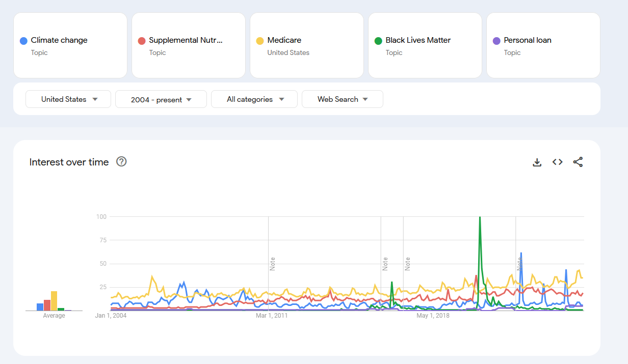Click the Black Lives Matter peak at 100
The image size is (628, 364).
pyautogui.click(x=480, y=217)
